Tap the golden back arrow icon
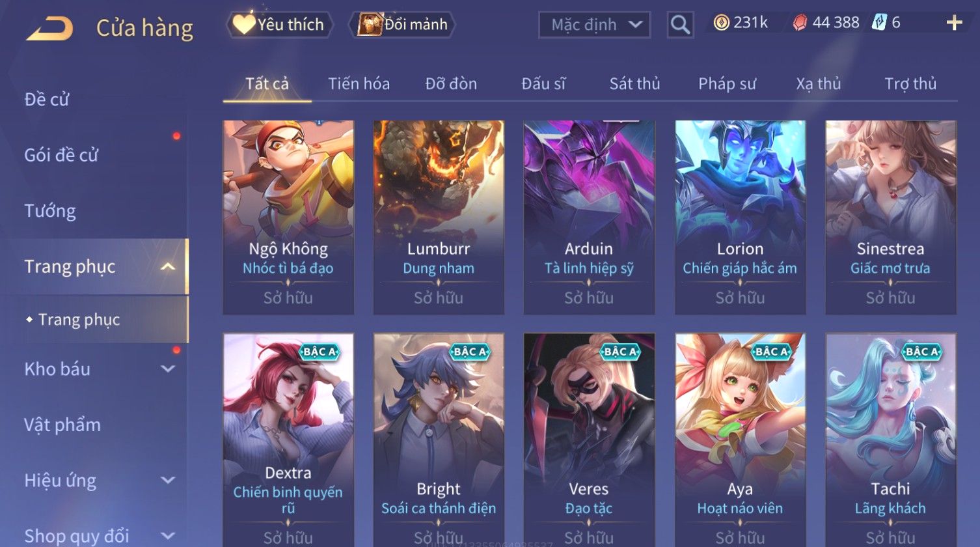The height and width of the screenshot is (547, 980). [49, 29]
